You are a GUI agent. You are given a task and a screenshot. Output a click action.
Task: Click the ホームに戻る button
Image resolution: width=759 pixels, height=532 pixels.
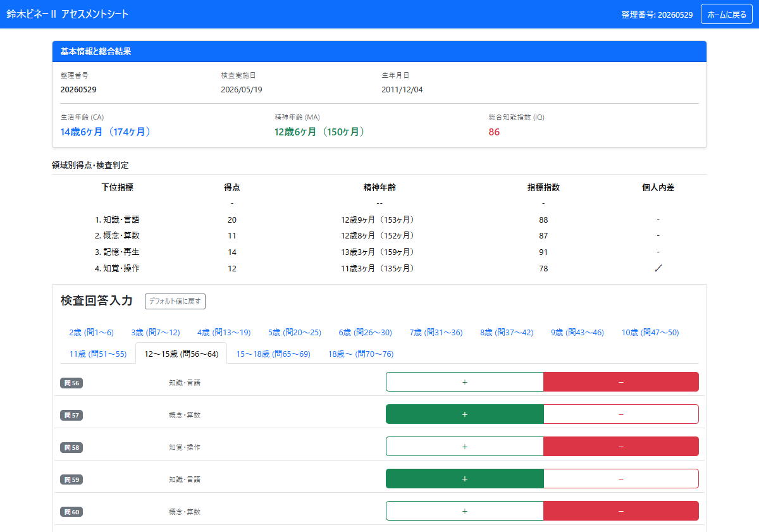pos(726,14)
